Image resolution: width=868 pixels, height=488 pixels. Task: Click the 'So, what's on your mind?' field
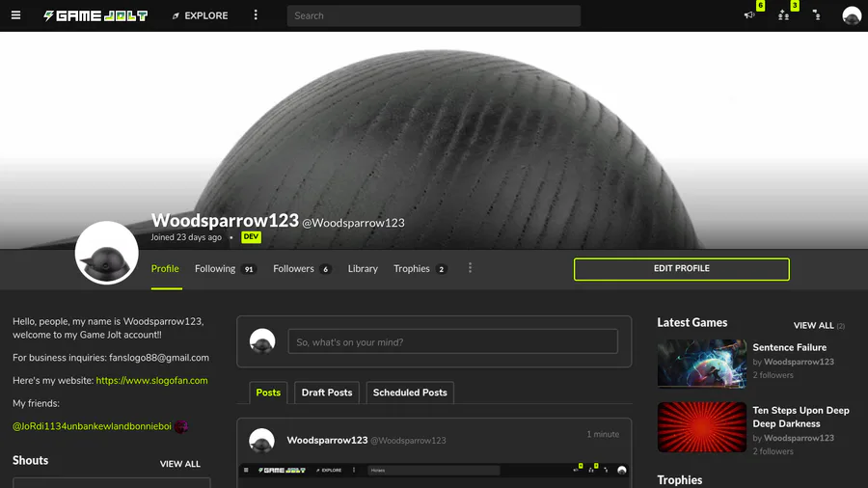pyautogui.click(x=453, y=342)
